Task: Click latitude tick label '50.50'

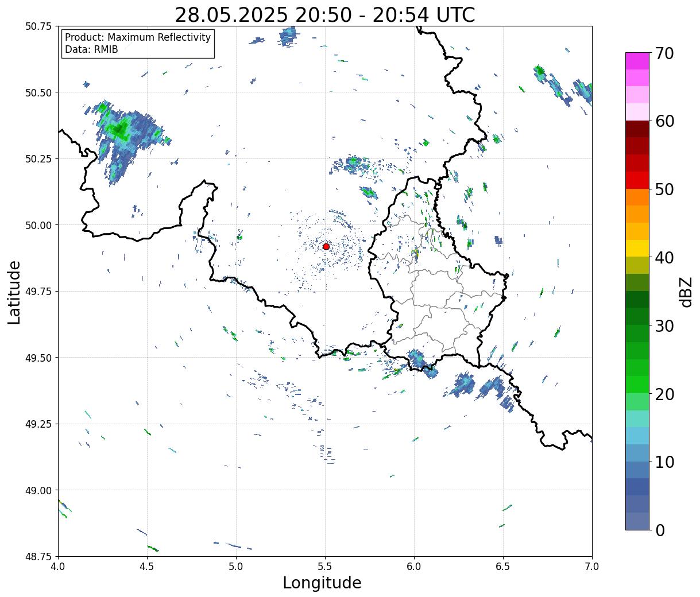Action: 38,92
